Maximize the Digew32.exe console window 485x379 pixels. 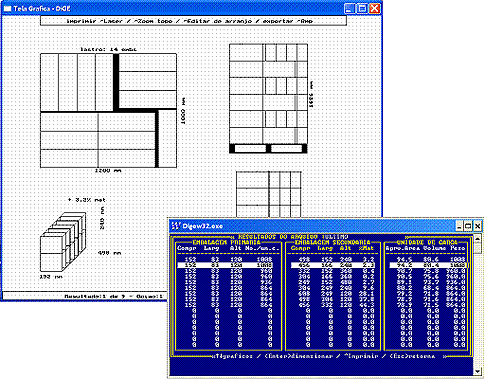point(468,226)
